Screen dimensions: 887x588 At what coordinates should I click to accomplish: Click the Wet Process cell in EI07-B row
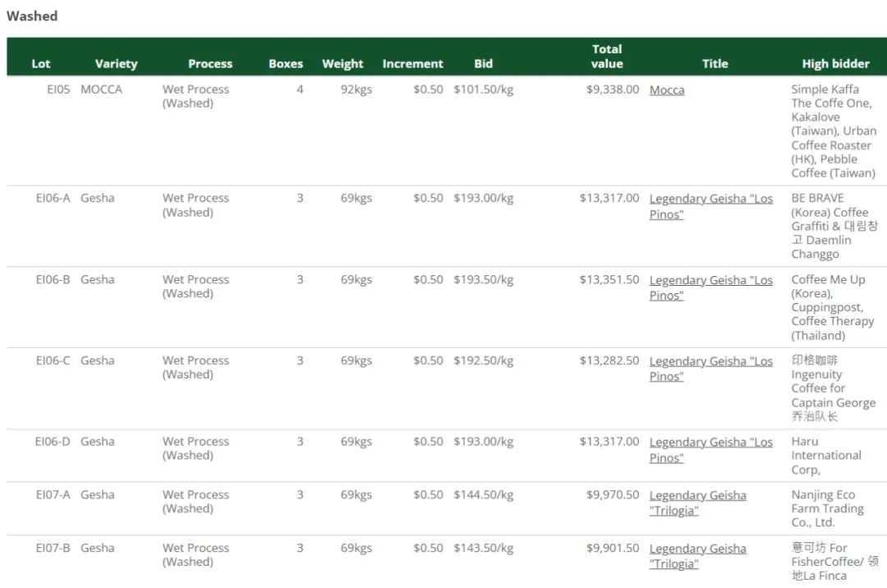[195, 554]
